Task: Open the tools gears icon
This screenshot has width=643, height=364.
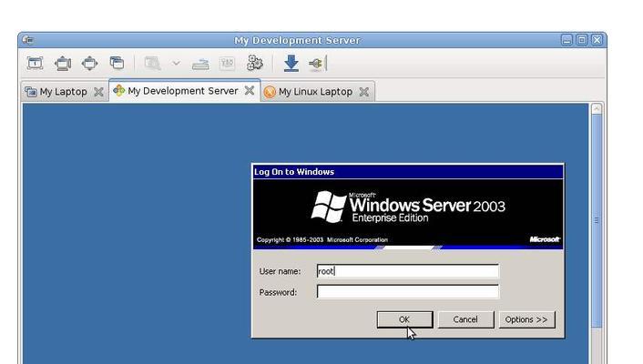Action: click(x=255, y=63)
